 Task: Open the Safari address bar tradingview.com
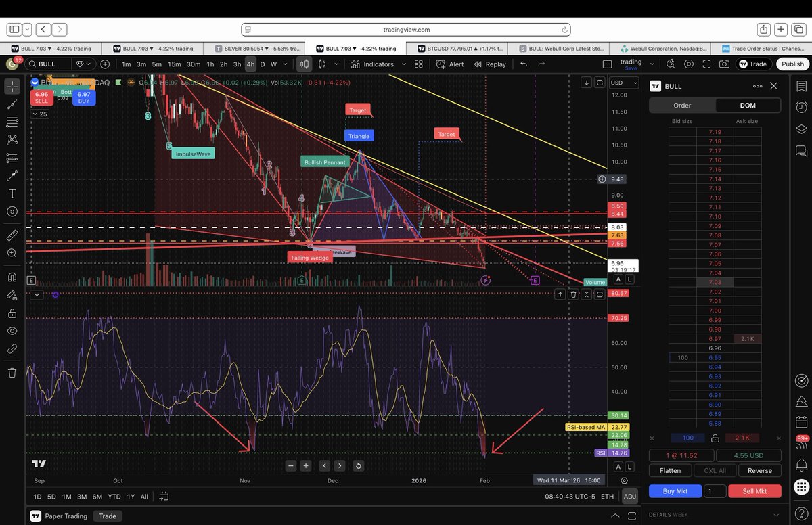click(406, 30)
